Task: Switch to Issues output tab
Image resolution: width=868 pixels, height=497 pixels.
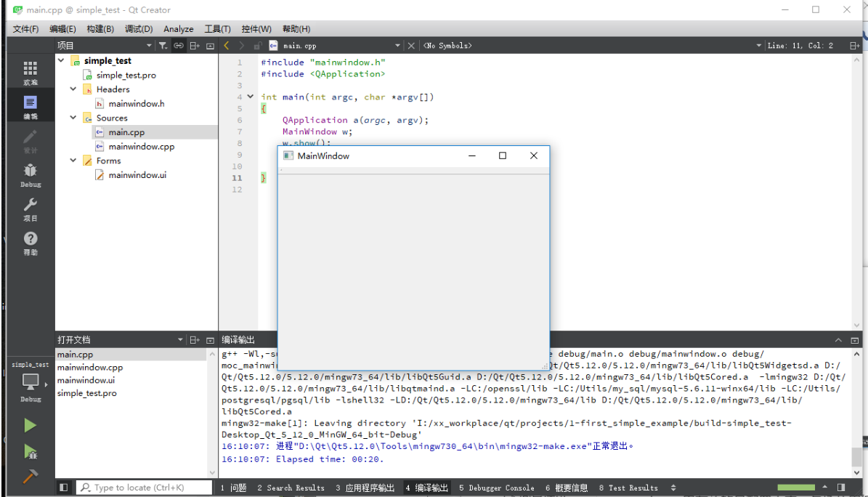Action: coord(234,488)
